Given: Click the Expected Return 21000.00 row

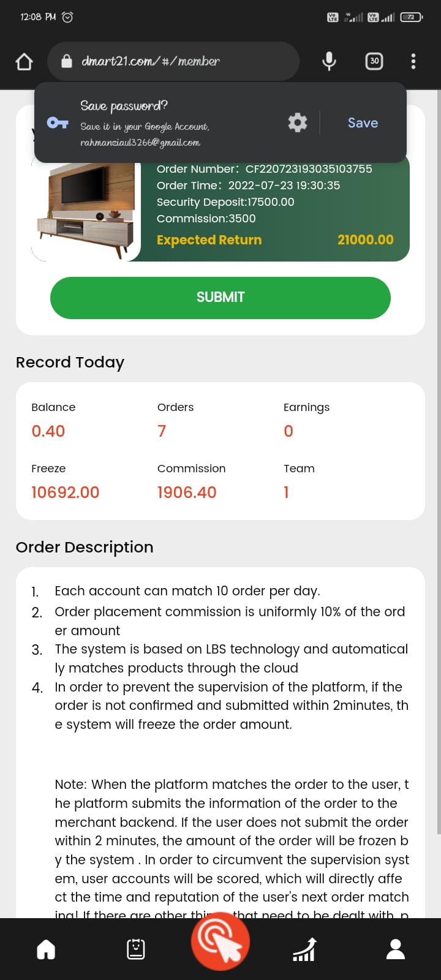Looking at the screenshot, I should coord(274,240).
